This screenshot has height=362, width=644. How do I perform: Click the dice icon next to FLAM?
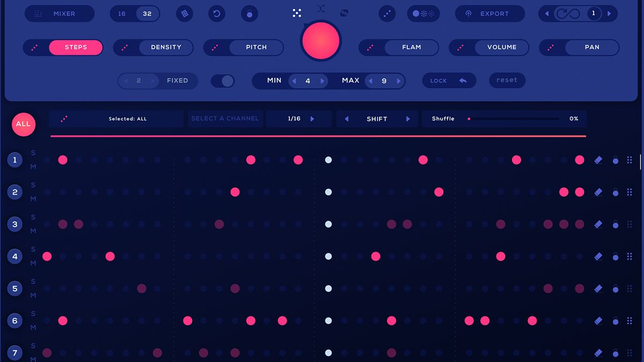point(370,47)
